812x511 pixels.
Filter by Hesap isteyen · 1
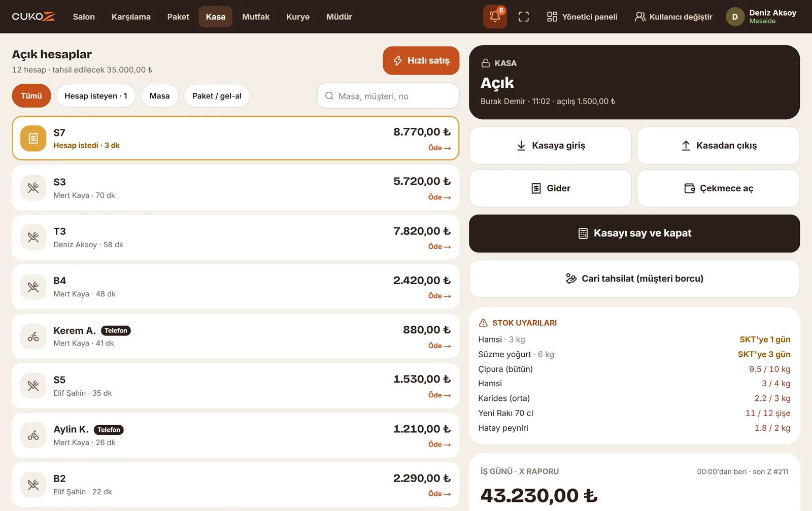point(96,96)
